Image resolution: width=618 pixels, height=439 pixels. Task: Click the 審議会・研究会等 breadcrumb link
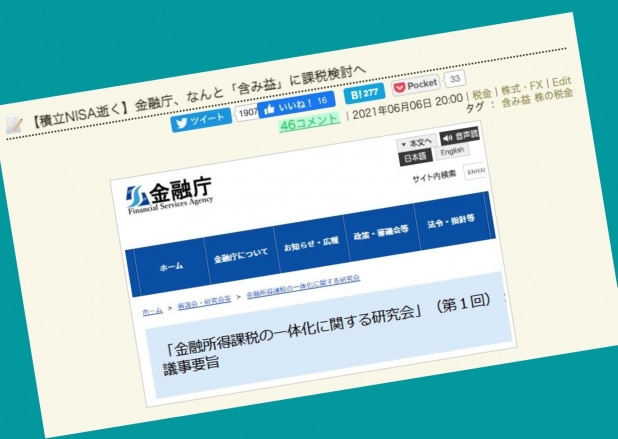pyautogui.click(x=206, y=298)
